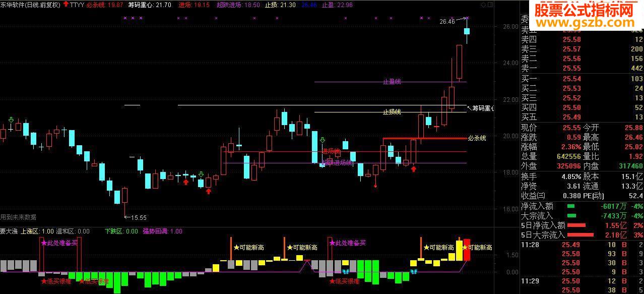Click the 26.46 high price annotation
Viewport: 644px width, 294px height.
point(447,22)
